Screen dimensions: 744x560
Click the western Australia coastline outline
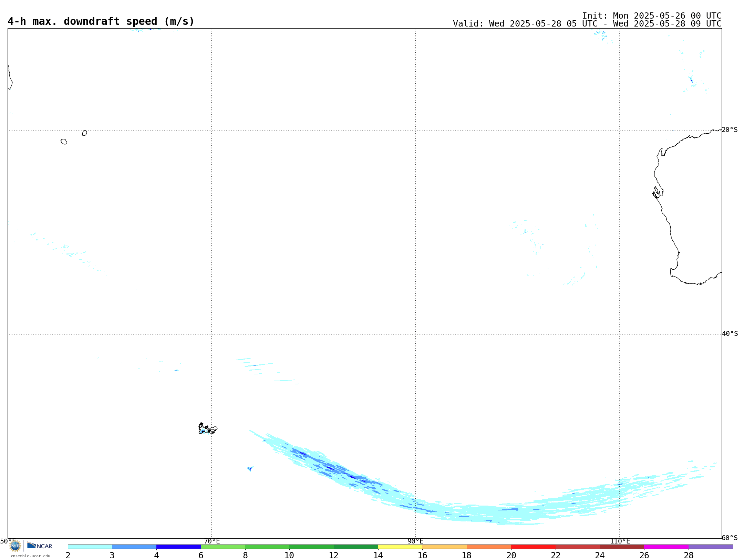(687, 207)
